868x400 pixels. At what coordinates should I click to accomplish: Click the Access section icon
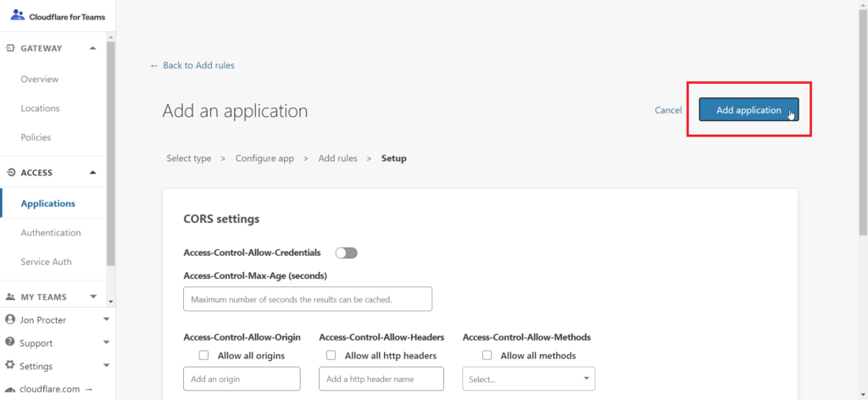10,173
